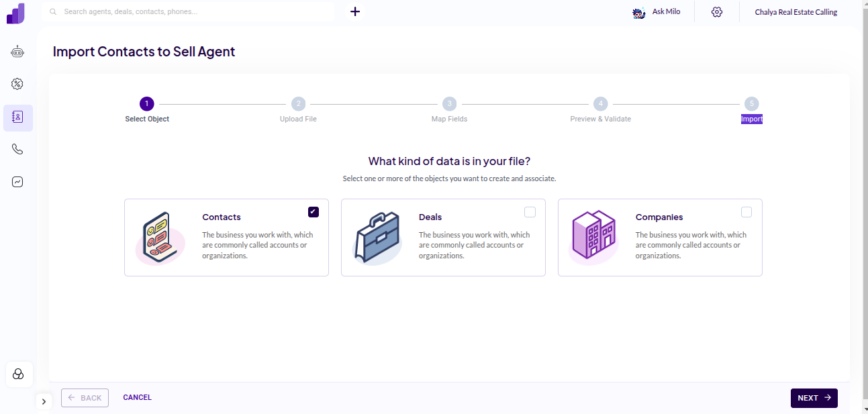
Task: Click the Upload File step label
Action: [x=298, y=119]
